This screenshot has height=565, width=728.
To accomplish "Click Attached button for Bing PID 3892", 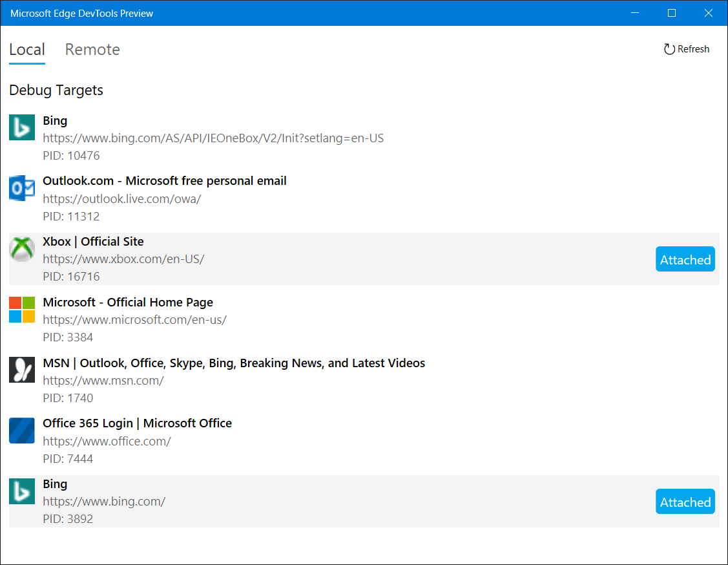I will (685, 502).
